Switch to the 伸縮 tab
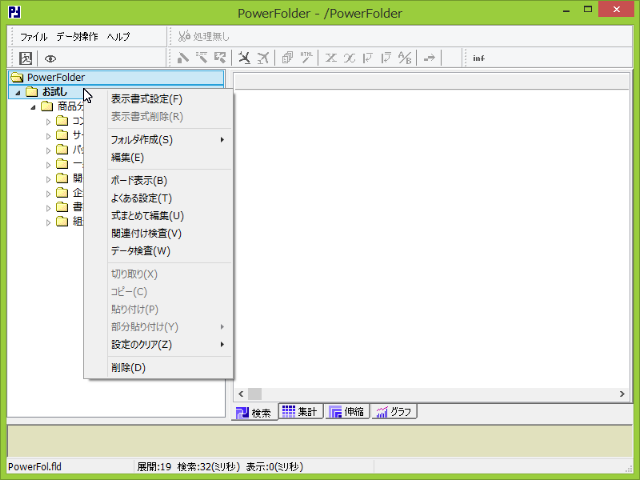The height and width of the screenshot is (480, 640). point(347,411)
